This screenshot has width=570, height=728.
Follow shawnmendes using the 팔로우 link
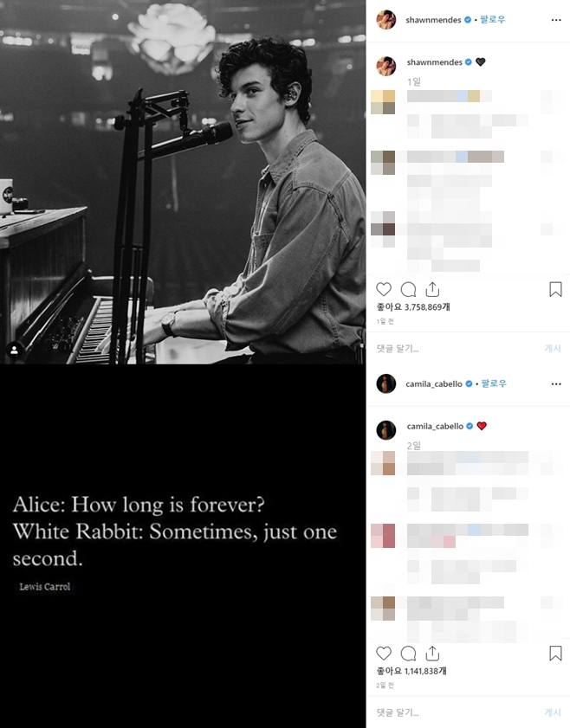pos(493,20)
